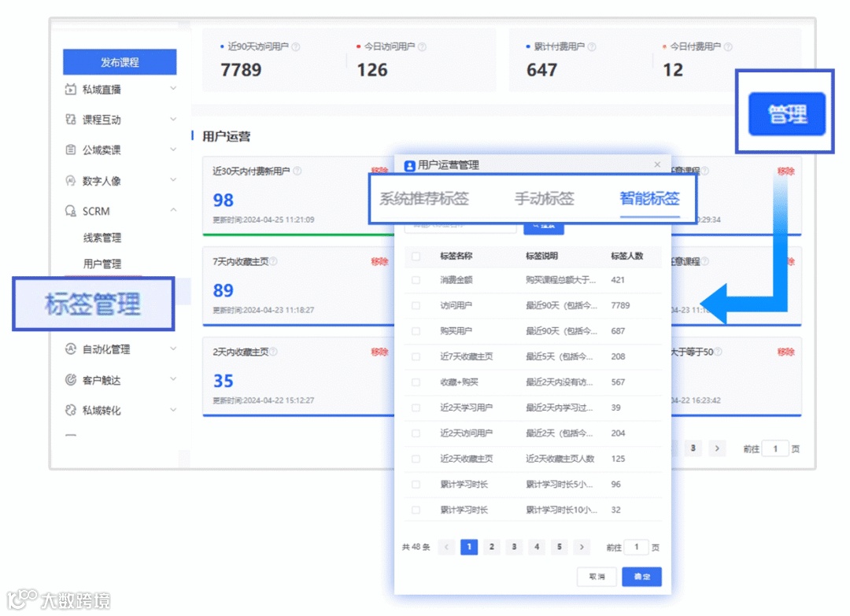Expand the 客户触达 menu chevron

[173, 380]
